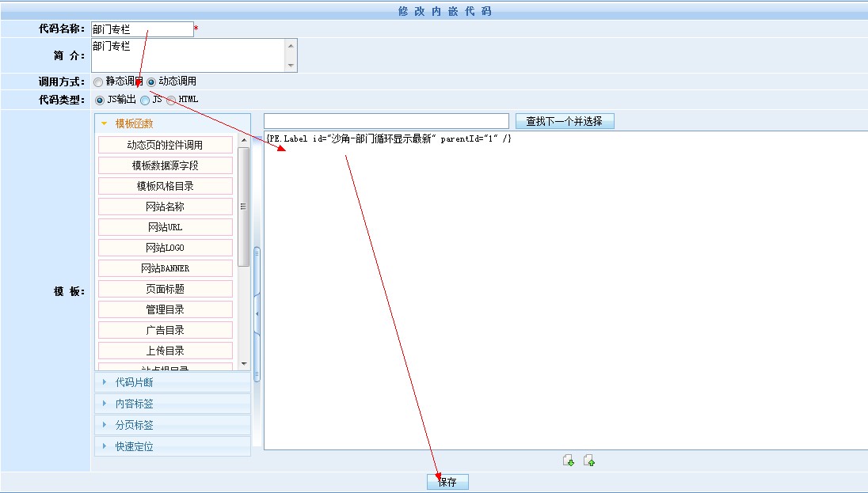
Task: Click the expand editor height icon with green up arrow
Action: 589,461
